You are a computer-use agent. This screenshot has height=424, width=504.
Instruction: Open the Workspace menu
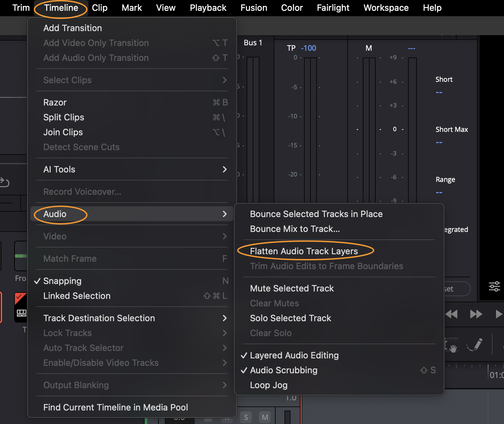pyautogui.click(x=386, y=8)
